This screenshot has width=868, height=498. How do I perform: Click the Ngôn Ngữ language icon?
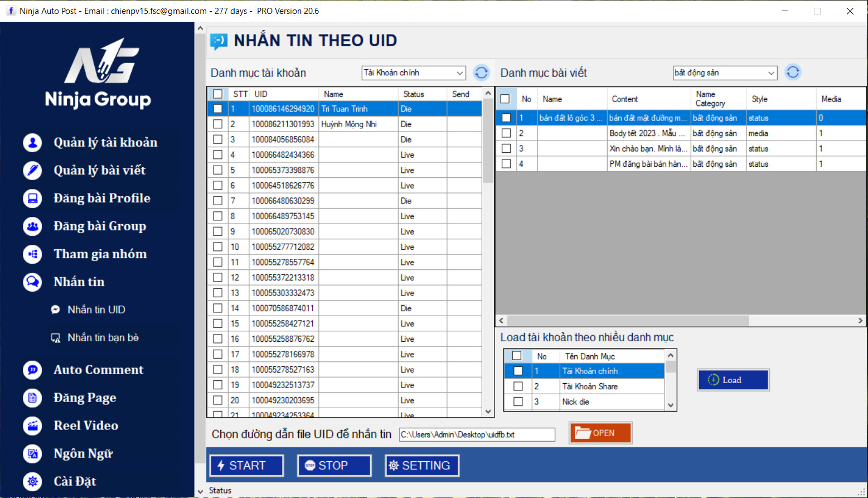coord(32,453)
